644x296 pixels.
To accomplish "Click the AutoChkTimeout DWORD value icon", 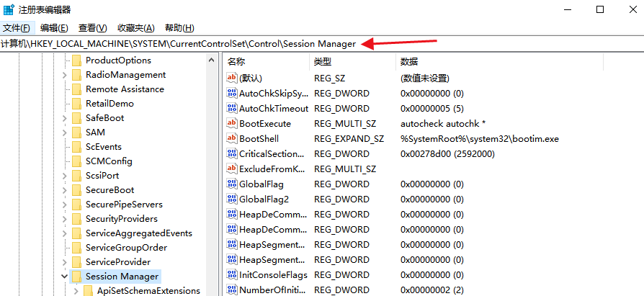I will pos(232,108).
